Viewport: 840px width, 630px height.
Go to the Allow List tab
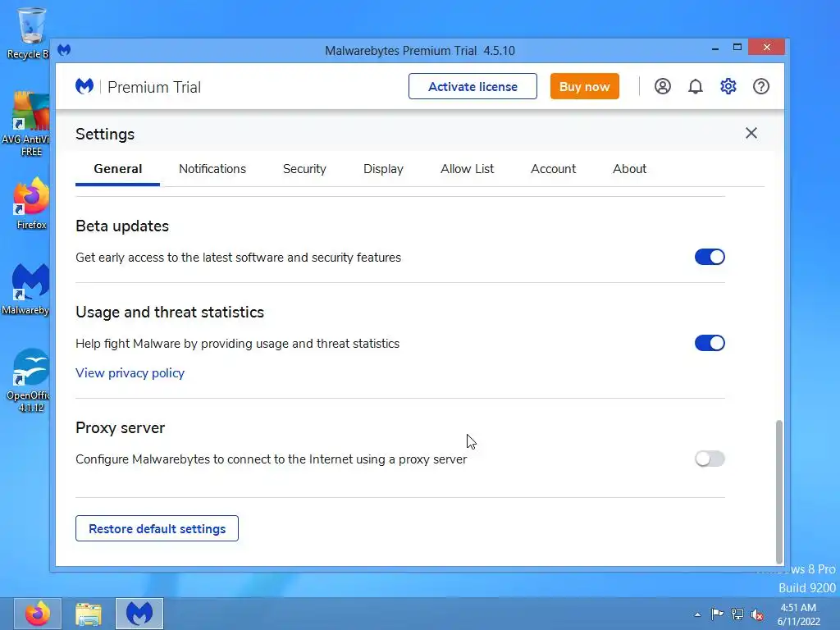click(x=467, y=169)
